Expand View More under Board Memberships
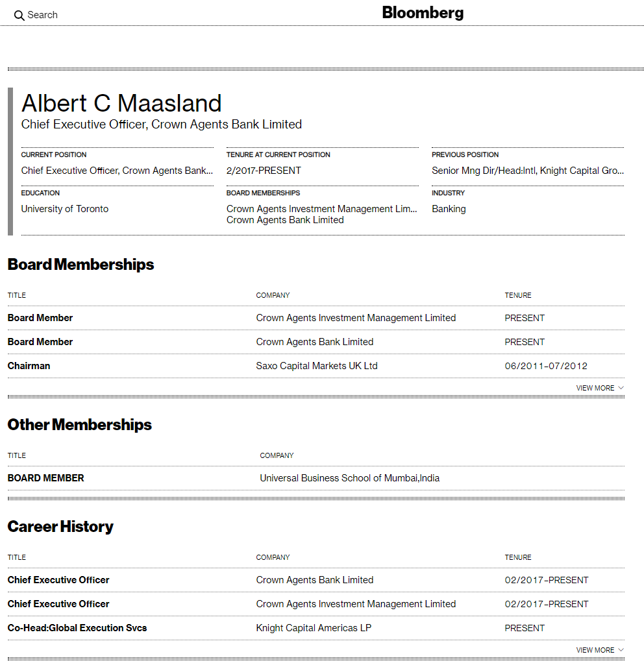 click(600, 388)
